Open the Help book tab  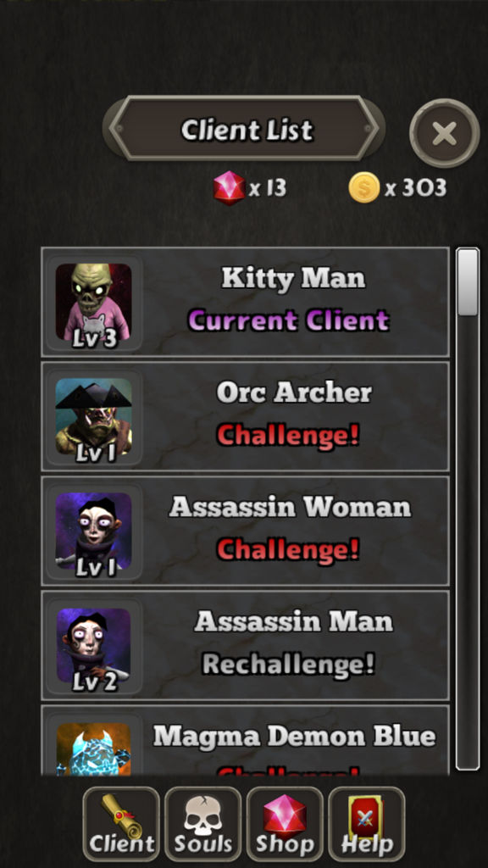[366, 824]
